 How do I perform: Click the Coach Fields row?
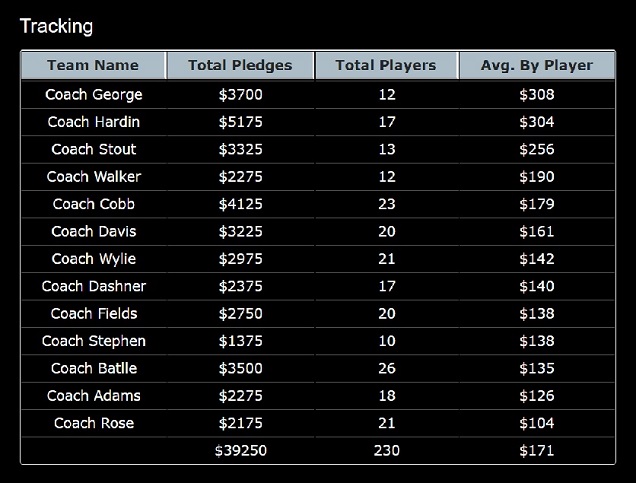pos(318,313)
